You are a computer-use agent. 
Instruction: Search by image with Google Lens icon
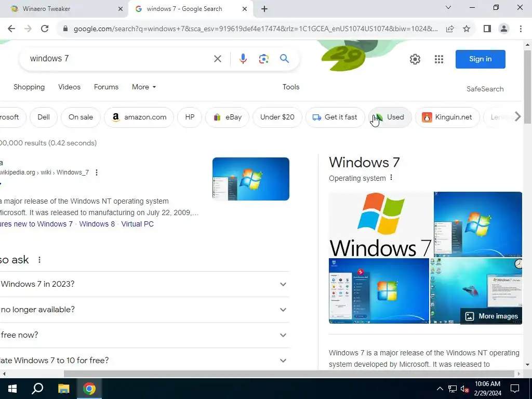tap(263, 59)
